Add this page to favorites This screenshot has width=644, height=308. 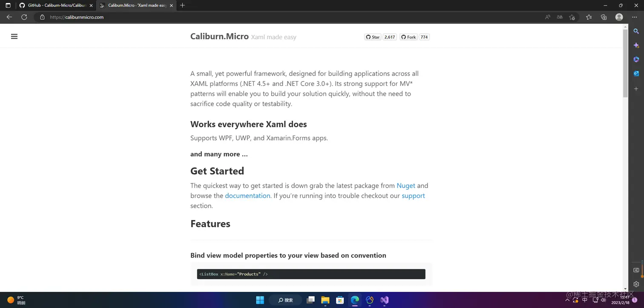coord(572,17)
